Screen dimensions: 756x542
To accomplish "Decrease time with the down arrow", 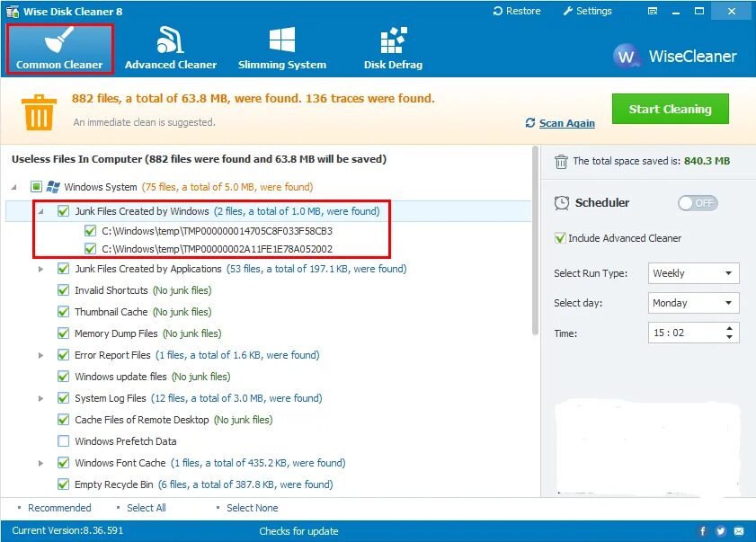I will (730, 337).
